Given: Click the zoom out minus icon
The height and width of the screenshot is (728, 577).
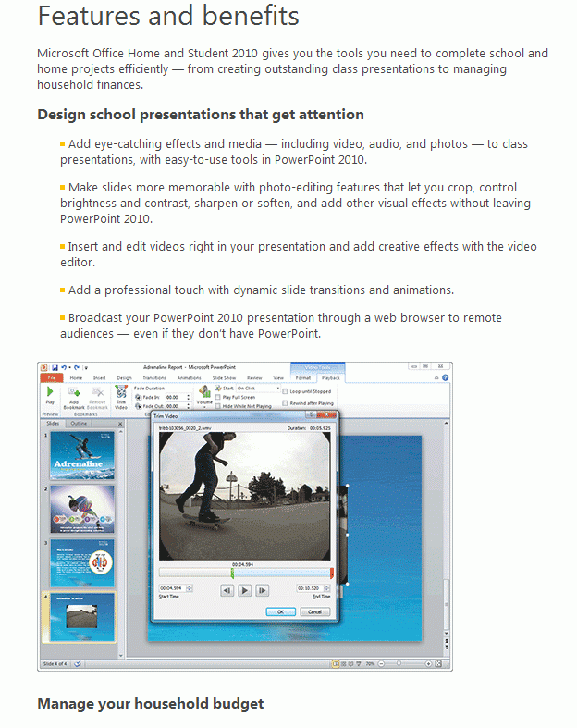Looking at the screenshot, I should [382, 664].
